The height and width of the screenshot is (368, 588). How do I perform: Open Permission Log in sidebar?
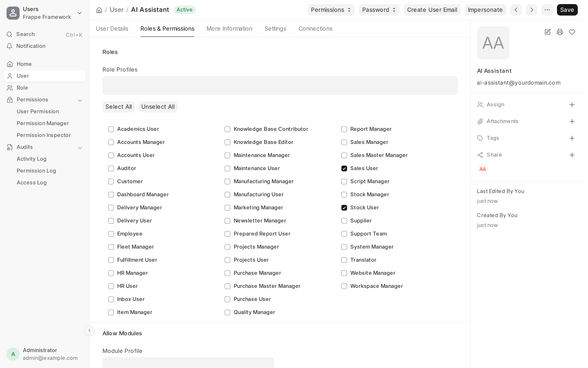point(37,171)
